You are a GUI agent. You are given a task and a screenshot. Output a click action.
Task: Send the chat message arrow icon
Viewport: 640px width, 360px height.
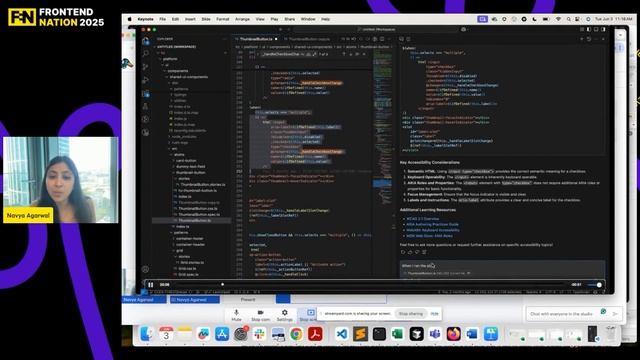pos(615,313)
